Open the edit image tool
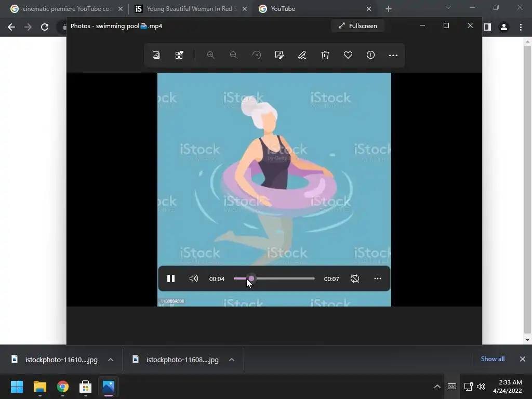 [x=279, y=55]
